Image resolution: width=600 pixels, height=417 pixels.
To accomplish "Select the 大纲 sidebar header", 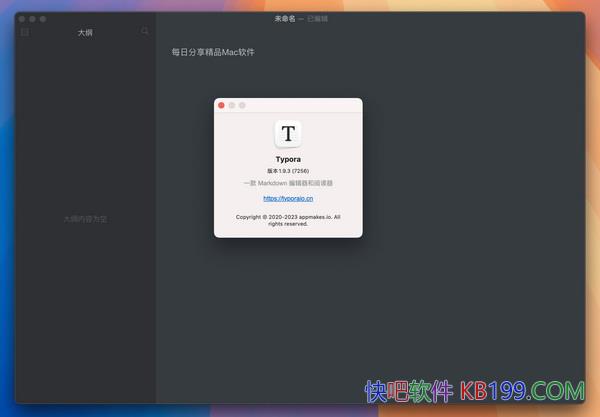I will (86, 33).
